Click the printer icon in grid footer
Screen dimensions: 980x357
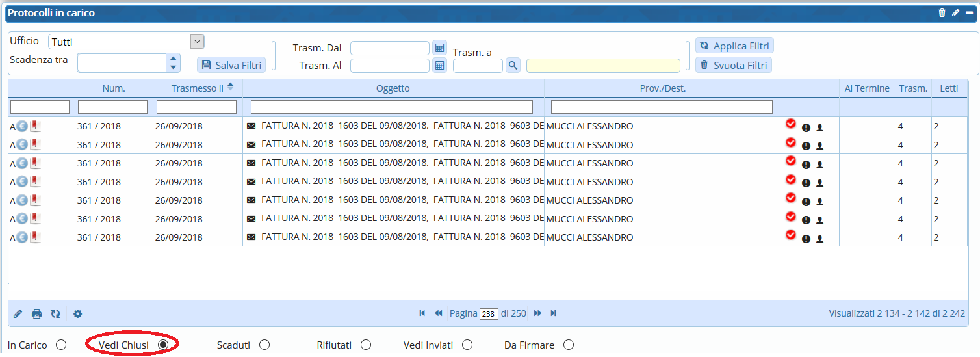point(37,314)
